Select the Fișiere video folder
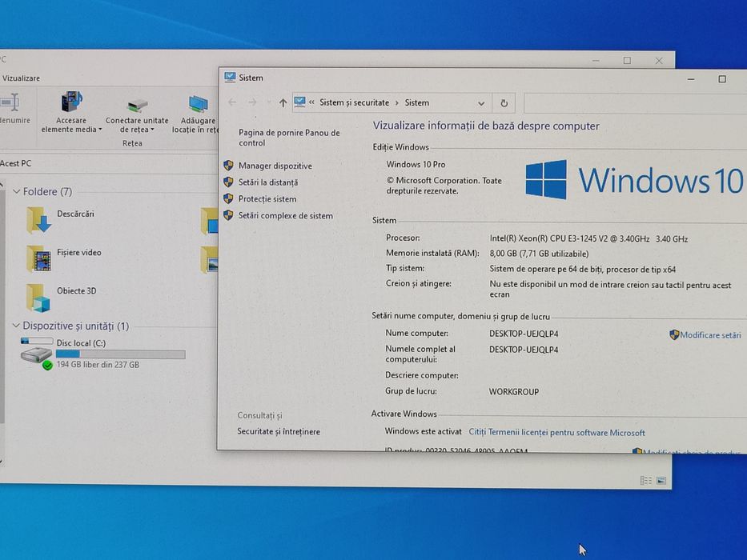This screenshot has height=560, width=747. pyautogui.click(x=64, y=258)
